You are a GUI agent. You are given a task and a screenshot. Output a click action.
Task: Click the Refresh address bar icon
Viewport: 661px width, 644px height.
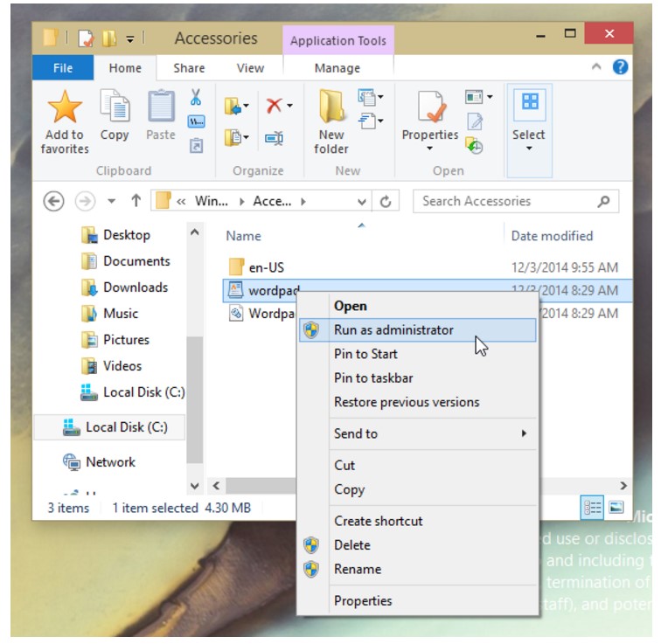(386, 202)
